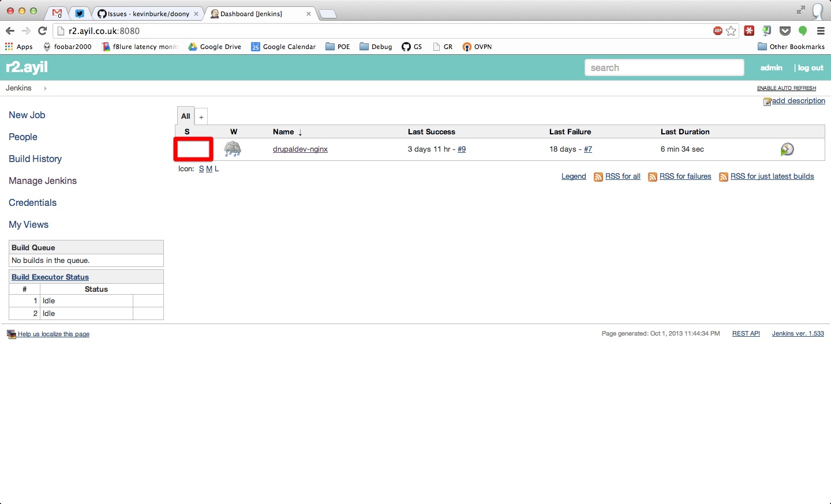The image size is (831, 504).
Task: Open the Google Calendar bookmark
Action: click(283, 47)
